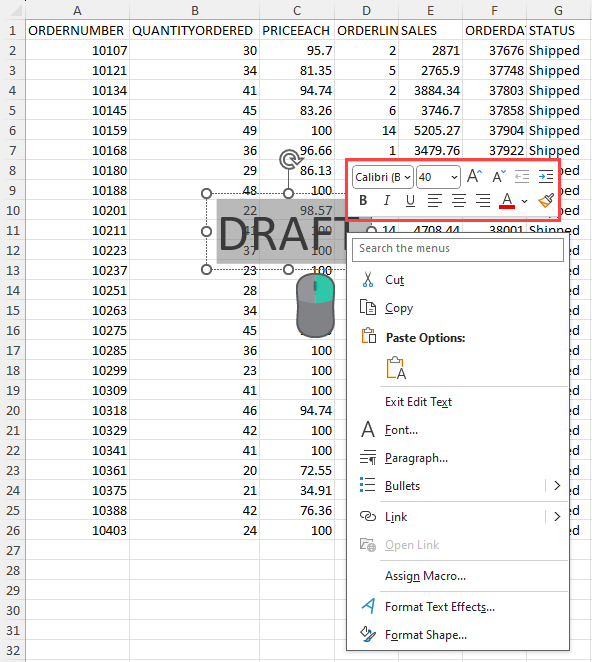Click the Decrease Font Size icon

click(x=499, y=176)
